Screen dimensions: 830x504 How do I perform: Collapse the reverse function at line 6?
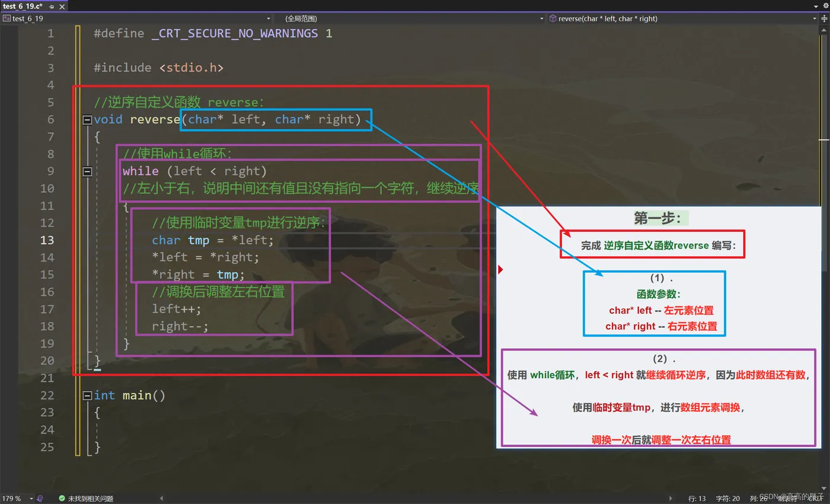coord(87,120)
